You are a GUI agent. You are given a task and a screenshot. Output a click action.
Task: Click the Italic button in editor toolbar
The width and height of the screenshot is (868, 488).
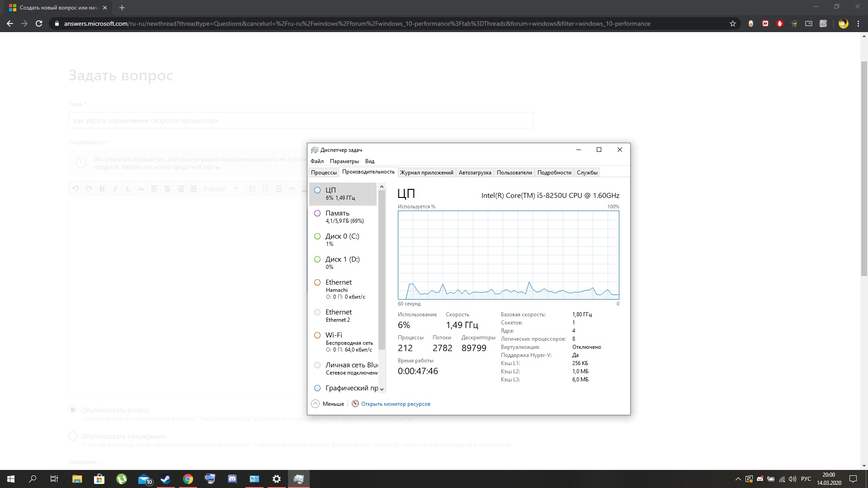(x=115, y=189)
